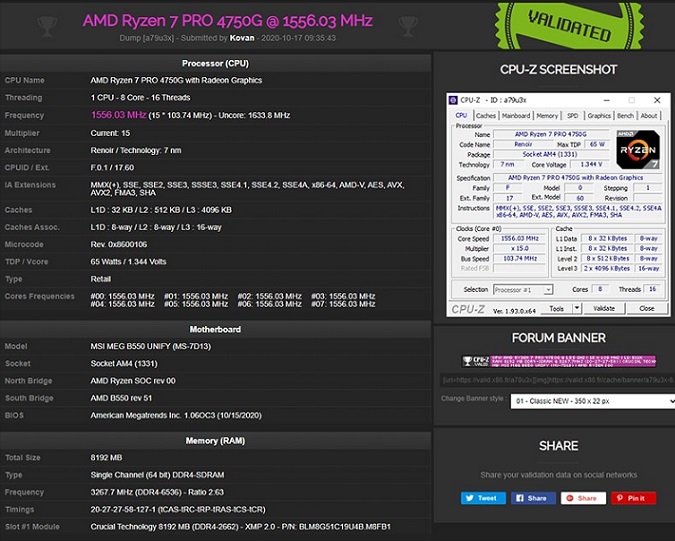Click Renoir / Technology: 7 nm text
The height and width of the screenshot is (541, 675).
136,150
